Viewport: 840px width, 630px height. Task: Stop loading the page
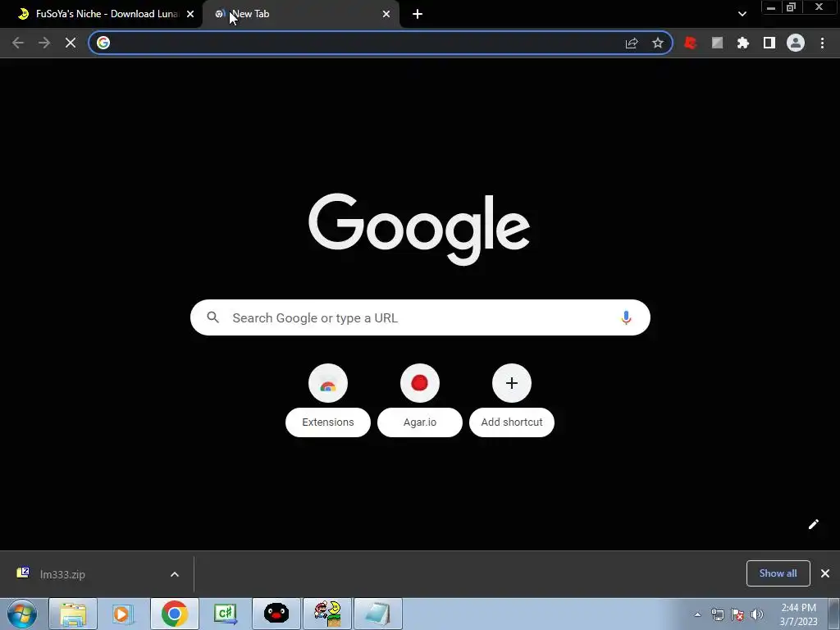pyautogui.click(x=71, y=43)
